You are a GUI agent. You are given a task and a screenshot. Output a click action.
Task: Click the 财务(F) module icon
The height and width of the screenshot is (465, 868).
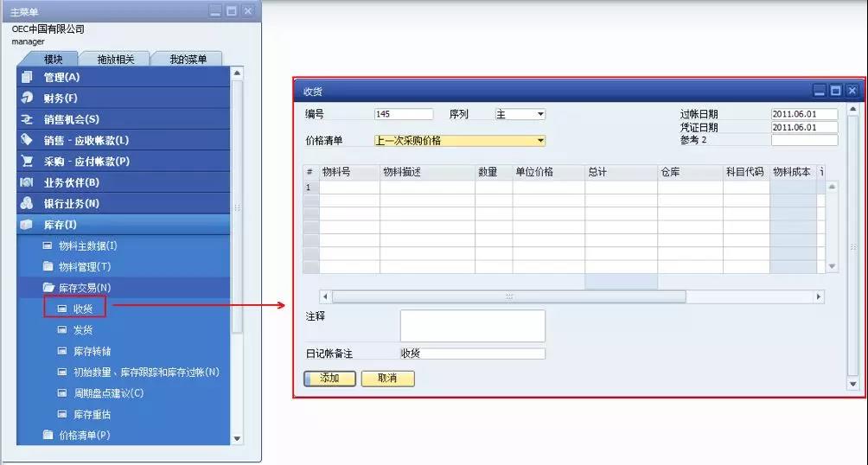[27, 98]
